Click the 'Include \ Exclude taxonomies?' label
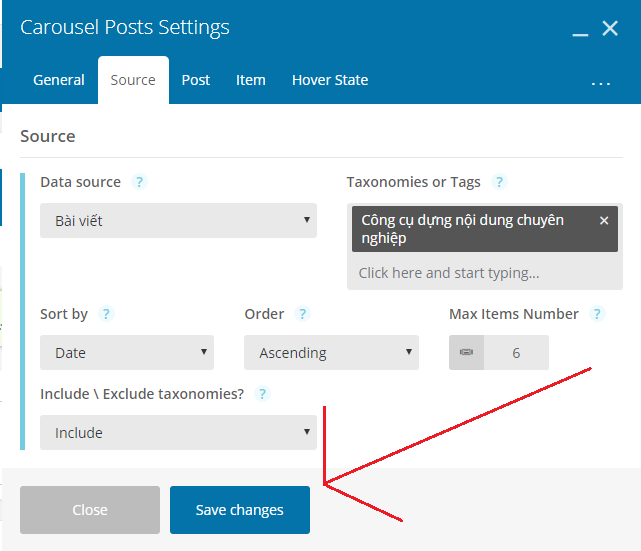This screenshot has width=641, height=551. (x=142, y=394)
